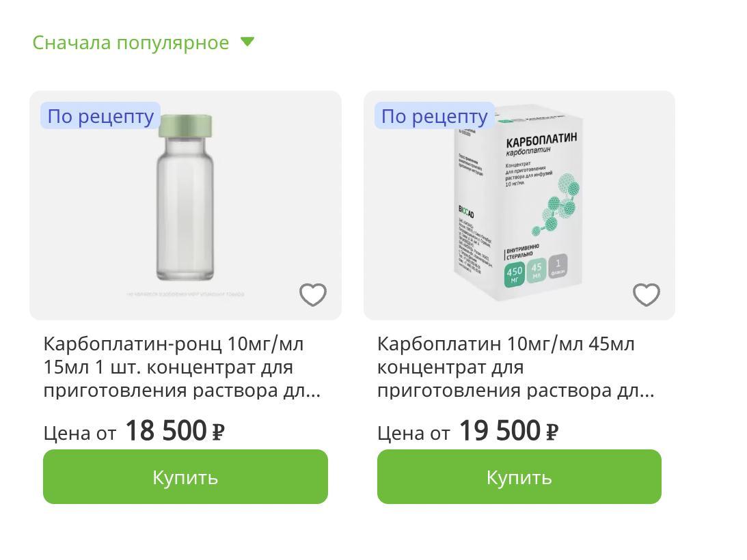747x560 pixels.
Task: Toggle the heart icon on Карбоплатин 45мл card
Action: tap(647, 295)
